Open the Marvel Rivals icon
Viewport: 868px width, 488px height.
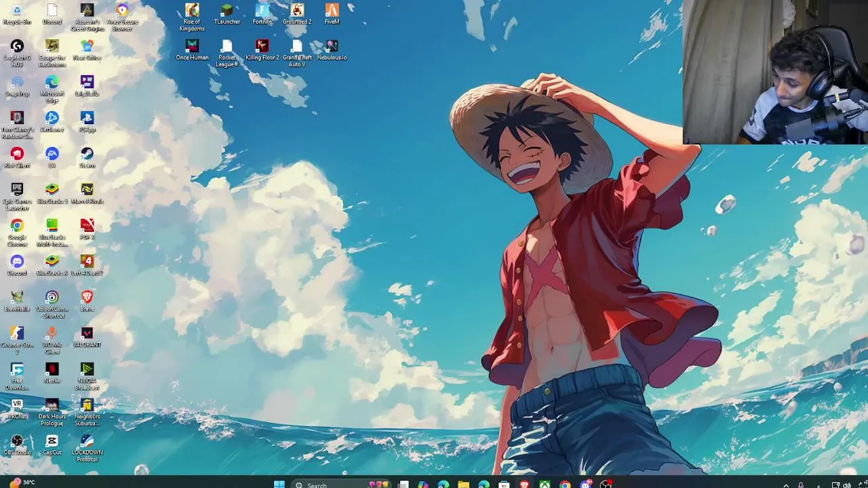pos(87,194)
